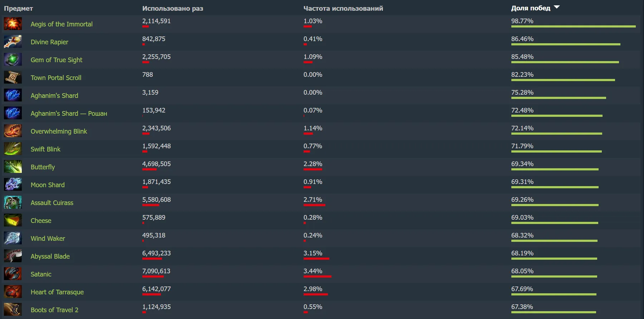The image size is (644, 319).
Task: Select the Divine Rapier item icon
Action: [x=13, y=41]
